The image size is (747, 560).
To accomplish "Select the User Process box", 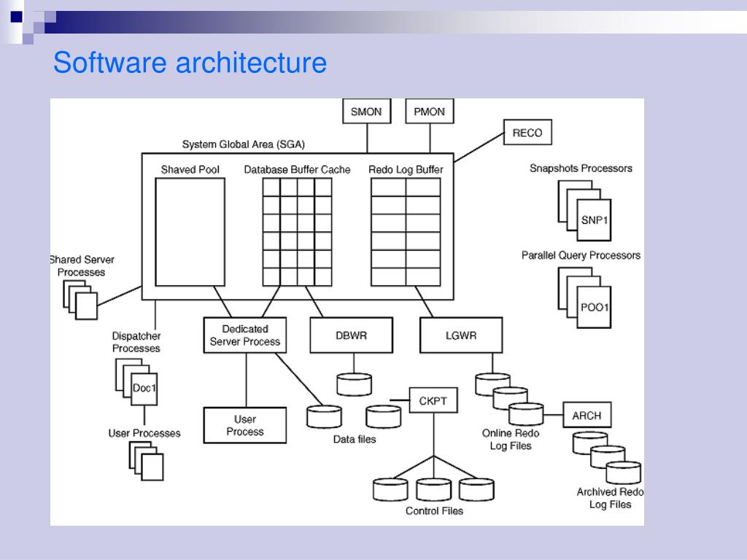I will tap(245, 425).
